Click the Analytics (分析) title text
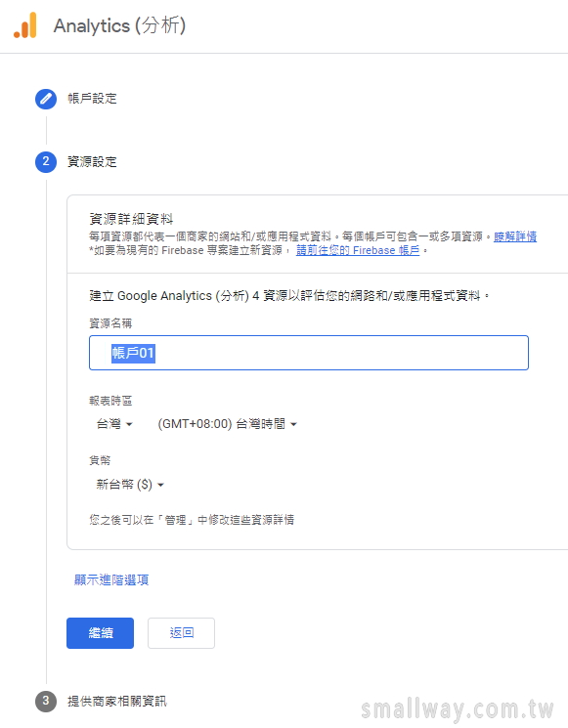 [x=120, y=25]
